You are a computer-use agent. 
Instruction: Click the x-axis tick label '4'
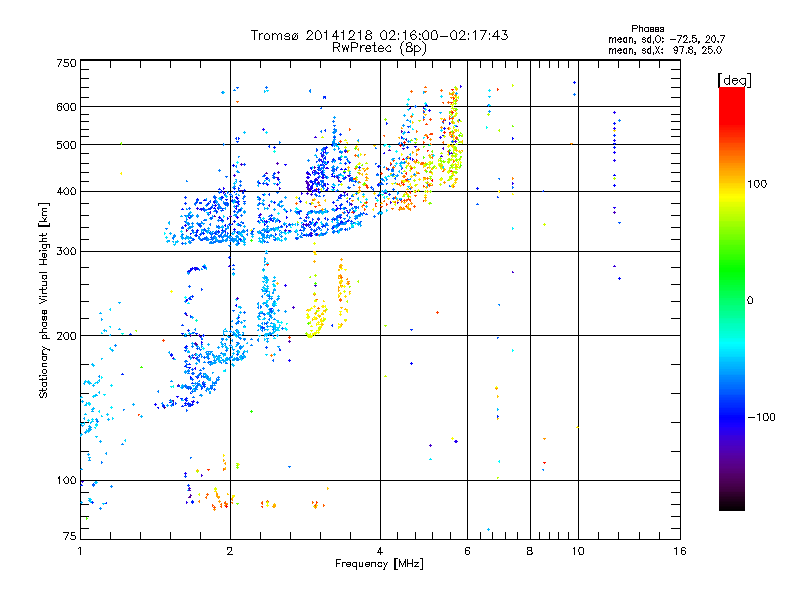pos(380,551)
